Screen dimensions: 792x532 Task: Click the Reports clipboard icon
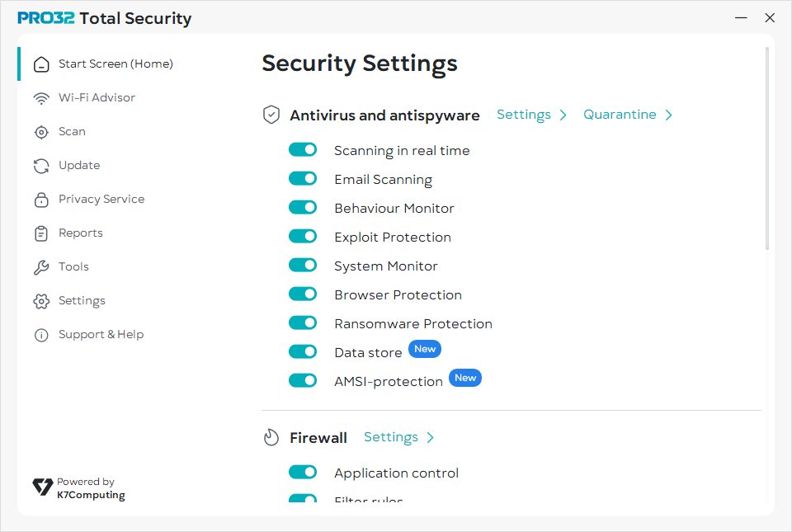tap(41, 233)
